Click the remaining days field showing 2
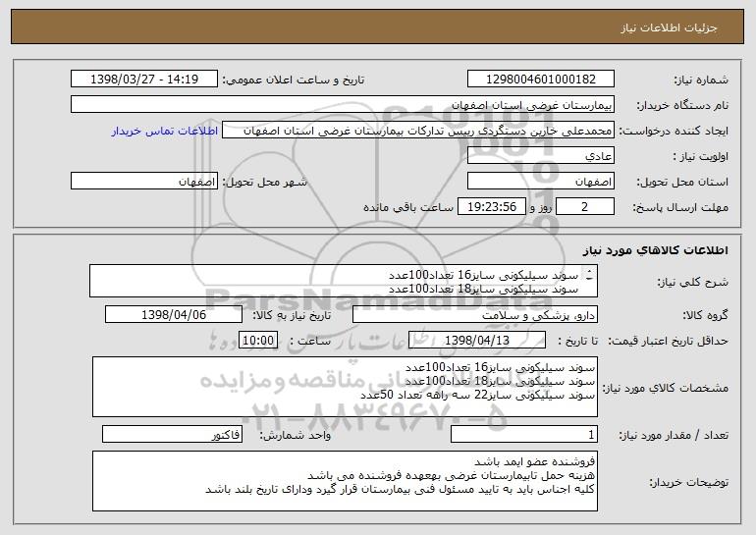 click(x=585, y=206)
